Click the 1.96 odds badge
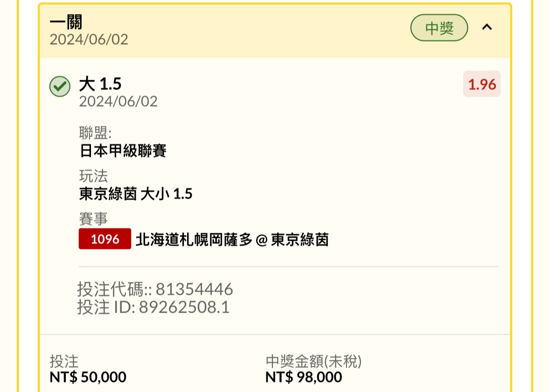550x392 pixels. (x=481, y=84)
